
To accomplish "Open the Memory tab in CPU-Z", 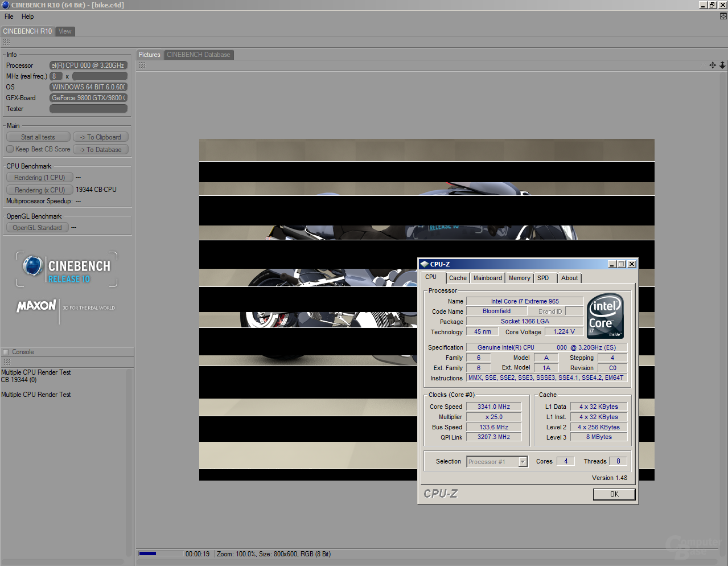I will (519, 278).
